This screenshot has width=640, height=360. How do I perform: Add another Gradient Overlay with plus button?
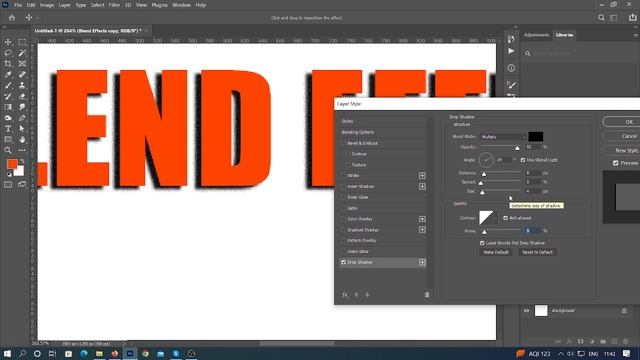pyautogui.click(x=422, y=230)
